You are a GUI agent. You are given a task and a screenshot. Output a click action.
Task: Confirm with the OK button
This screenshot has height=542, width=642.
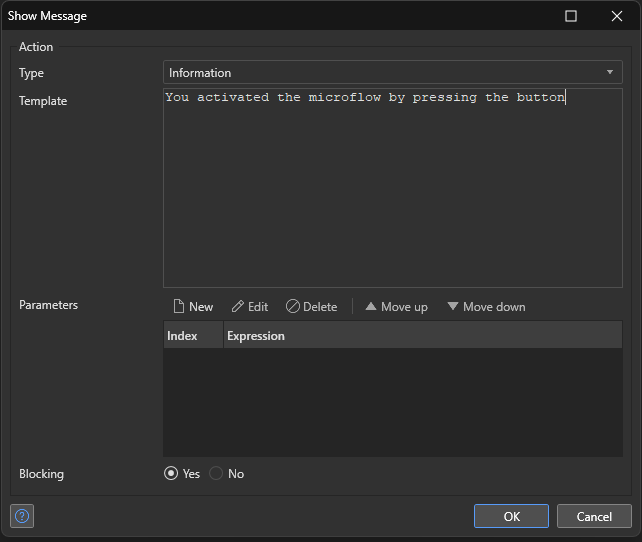coord(511,516)
